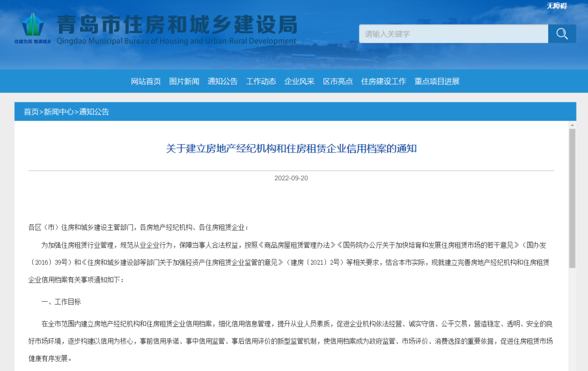This screenshot has width=588, height=371.
Task: Click the 2022-09-20 publish date
Action: (x=291, y=178)
